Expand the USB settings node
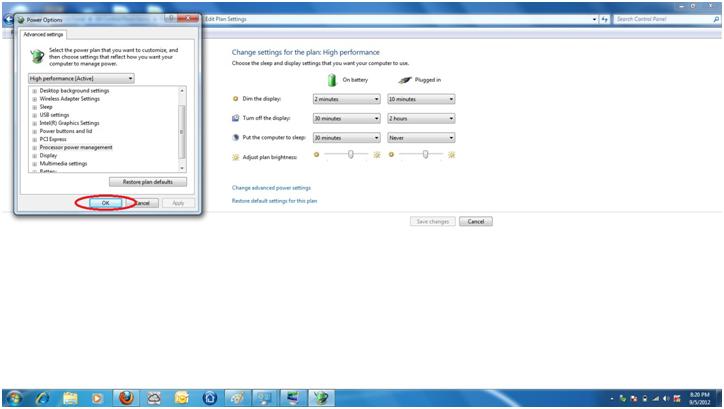This screenshot has width=724, height=409. pos(34,115)
